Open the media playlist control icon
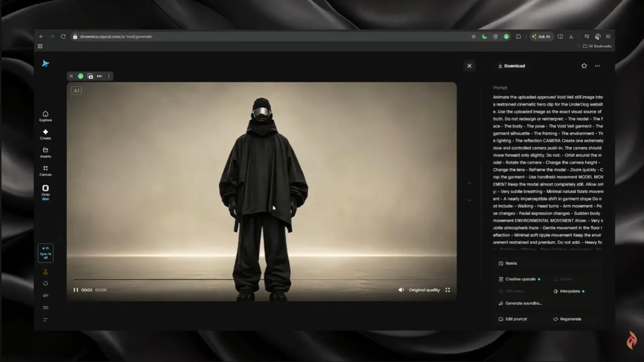This screenshot has width=644, height=362. click(587, 36)
